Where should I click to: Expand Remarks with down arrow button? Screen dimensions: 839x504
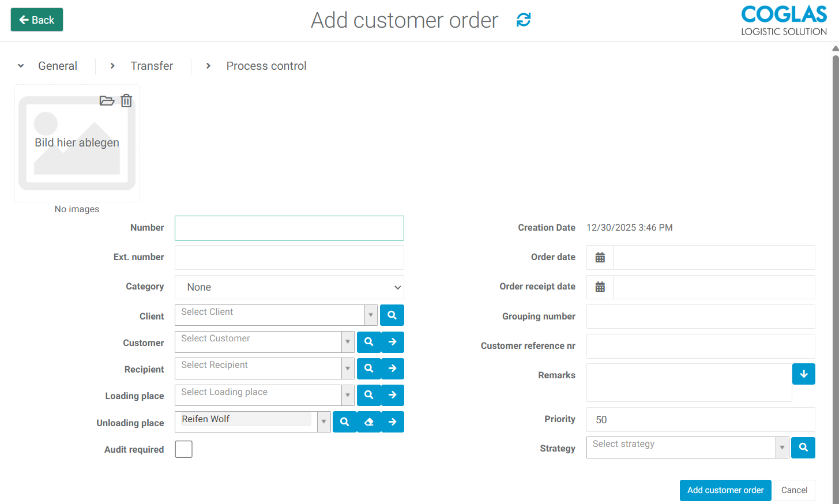pyautogui.click(x=803, y=374)
